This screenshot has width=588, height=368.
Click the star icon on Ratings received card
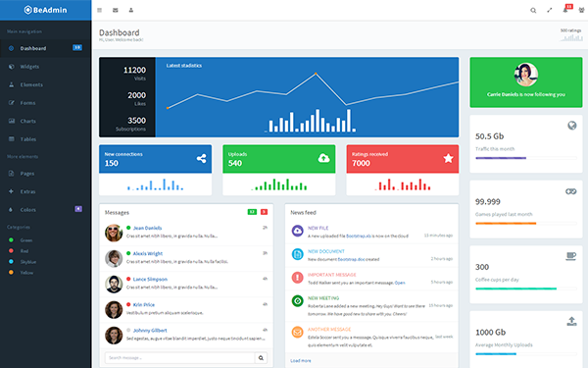click(448, 158)
